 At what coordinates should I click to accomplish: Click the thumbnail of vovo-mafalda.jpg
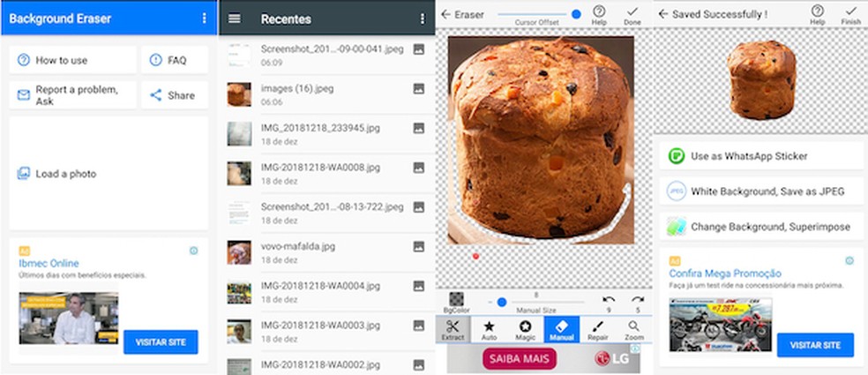coord(239,252)
